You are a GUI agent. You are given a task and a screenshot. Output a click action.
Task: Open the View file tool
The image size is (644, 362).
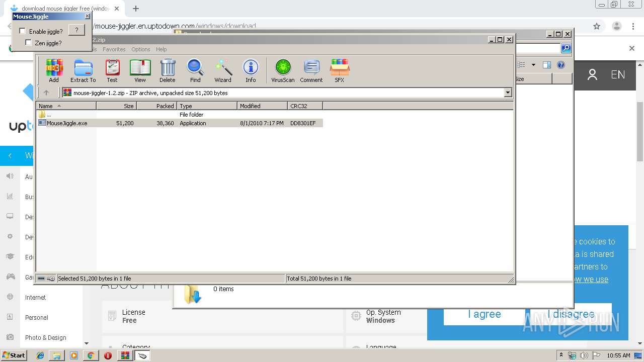click(140, 70)
